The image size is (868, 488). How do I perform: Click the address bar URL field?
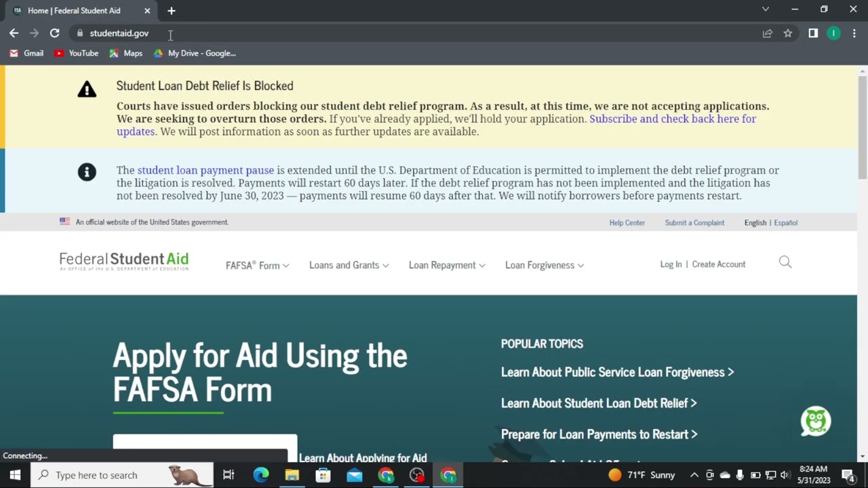[x=414, y=33]
